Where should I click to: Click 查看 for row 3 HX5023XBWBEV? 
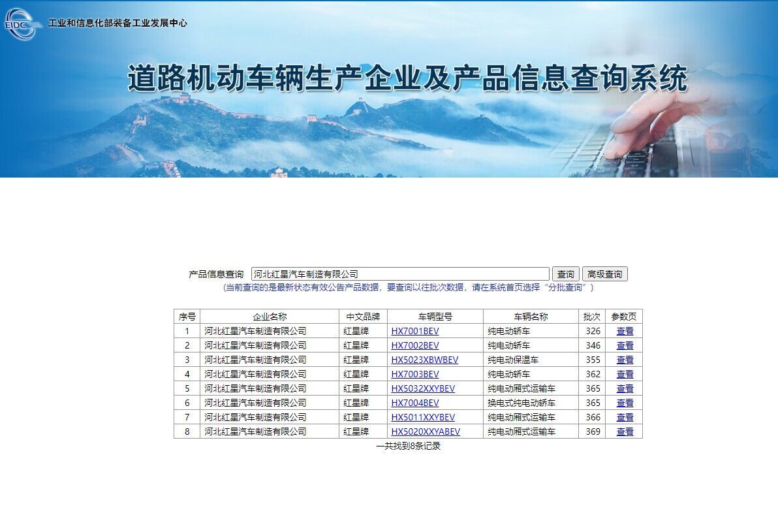pos(625,360)
